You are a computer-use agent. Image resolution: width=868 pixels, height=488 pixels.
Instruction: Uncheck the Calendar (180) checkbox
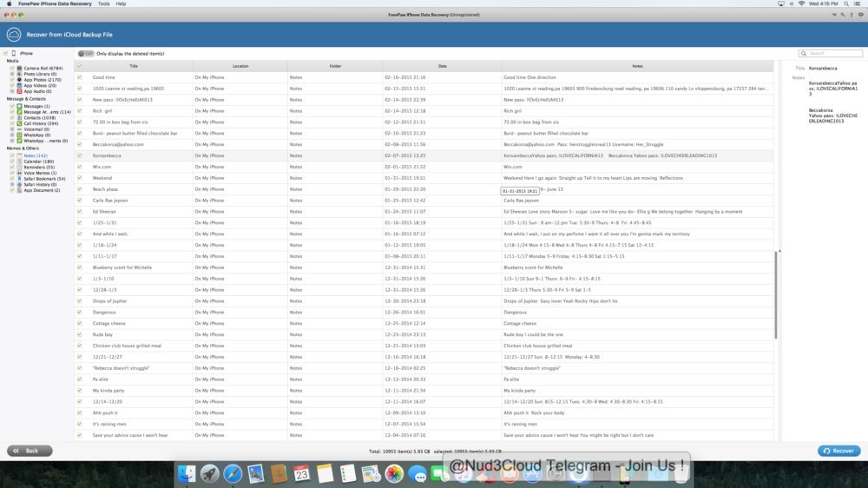11,162
